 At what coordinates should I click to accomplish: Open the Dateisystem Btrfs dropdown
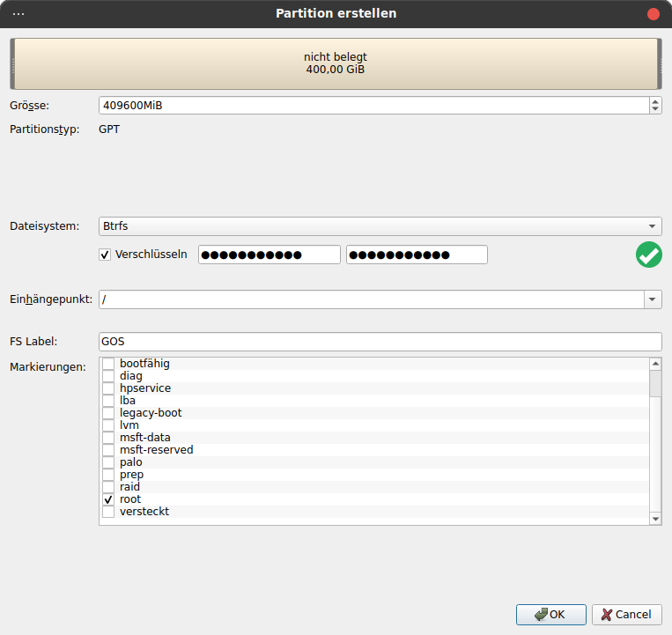click(380, 225)
